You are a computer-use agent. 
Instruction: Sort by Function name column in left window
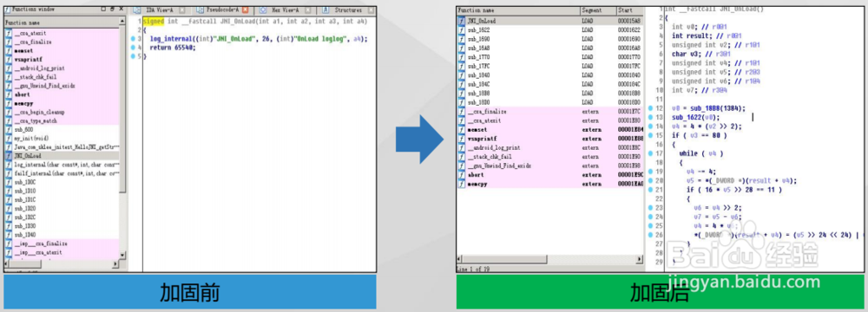tap(62, 23)
